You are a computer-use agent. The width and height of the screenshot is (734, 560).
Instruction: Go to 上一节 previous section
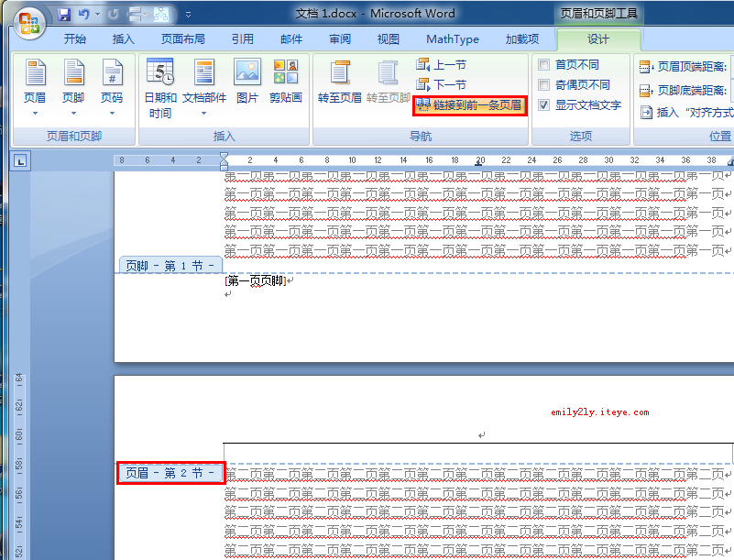pos(441,64)
